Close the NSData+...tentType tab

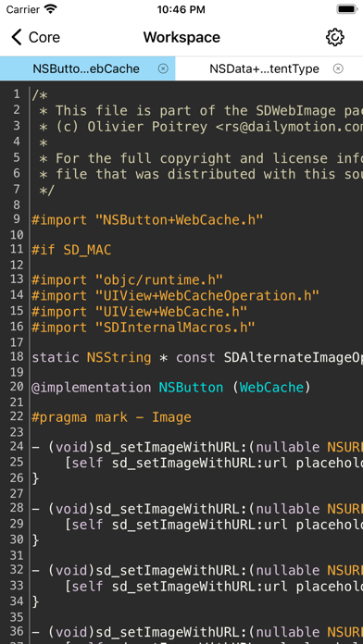(x=338, y=68)
